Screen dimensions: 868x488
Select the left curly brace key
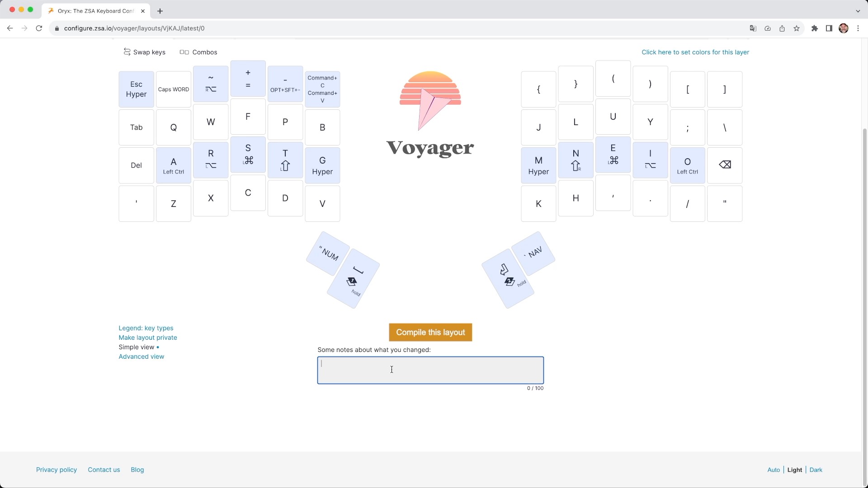(x=538, y=89)
